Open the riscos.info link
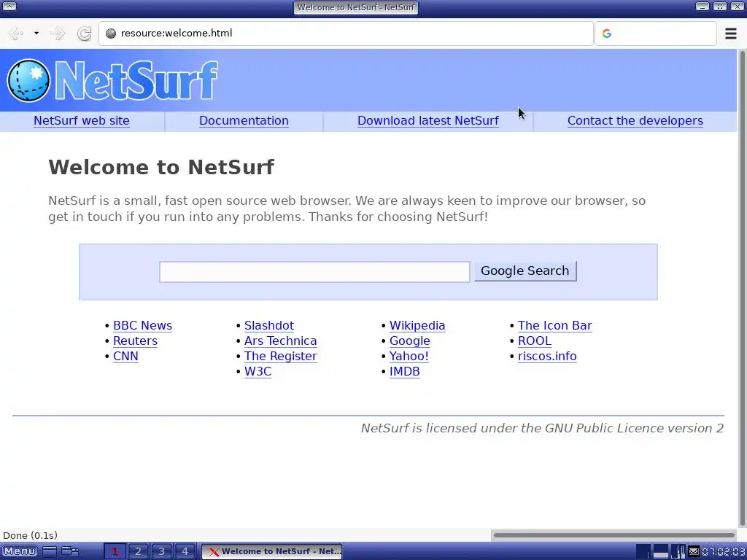This screenshot has width=747, height=560. pyautogui.click(x=547, y=356)
